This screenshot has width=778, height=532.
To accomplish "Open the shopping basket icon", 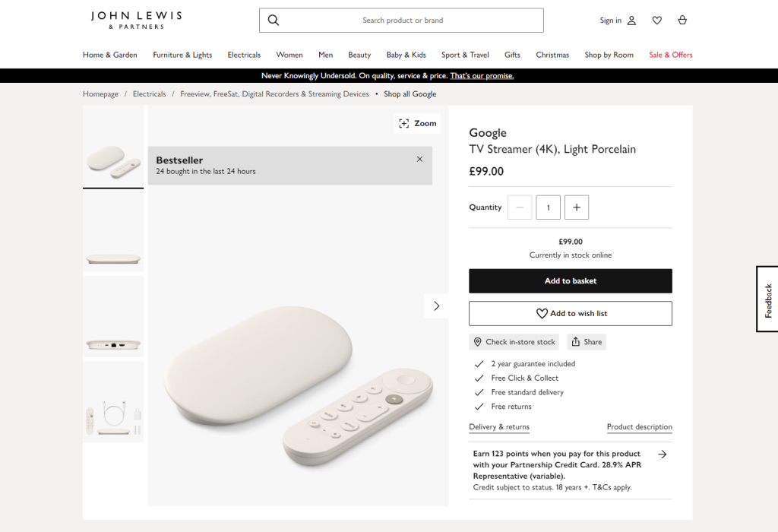I will (682, 21).
